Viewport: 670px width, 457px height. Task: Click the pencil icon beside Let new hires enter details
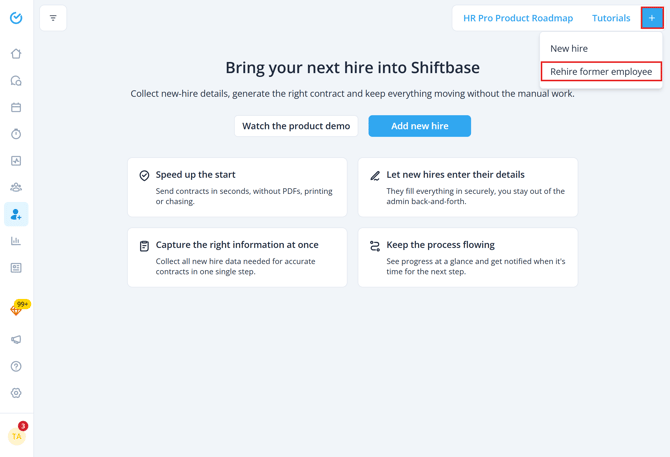[375, 176]
